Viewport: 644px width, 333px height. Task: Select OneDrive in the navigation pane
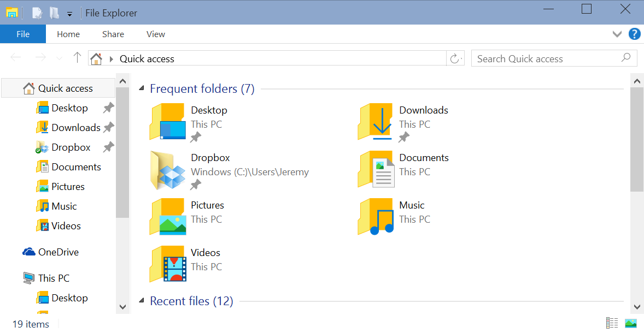tap(58, 252)
